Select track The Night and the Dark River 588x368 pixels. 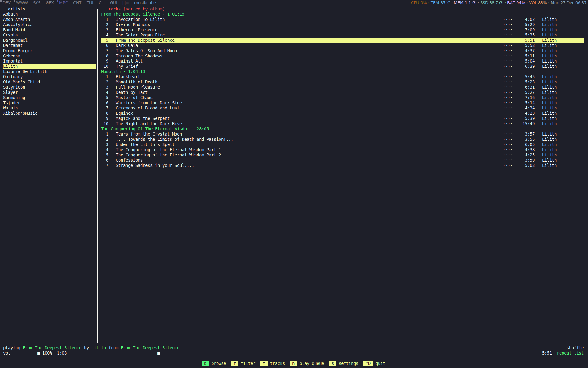[x=342, y=124]
